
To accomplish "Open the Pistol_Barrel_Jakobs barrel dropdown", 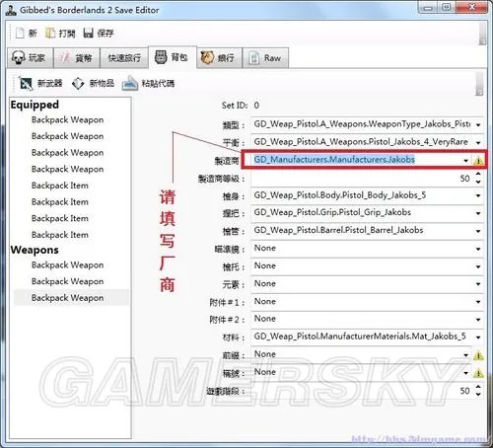I will tap(478, 231).
